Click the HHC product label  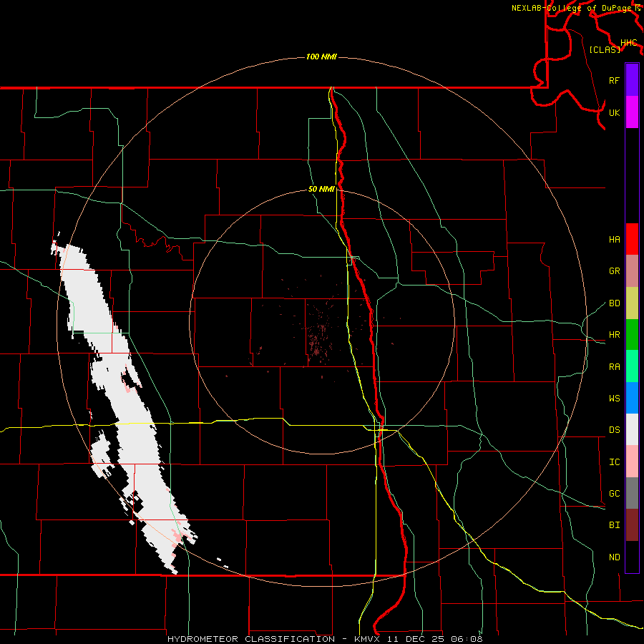628,43
